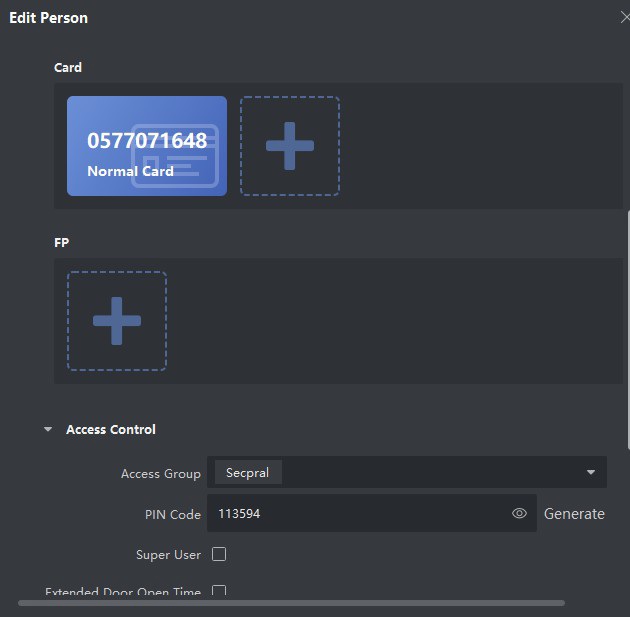The width and height of the screenshot is (630, 617).
Task: Click the horizontal scrollbar at the bottom
Action: pos(290,603)
